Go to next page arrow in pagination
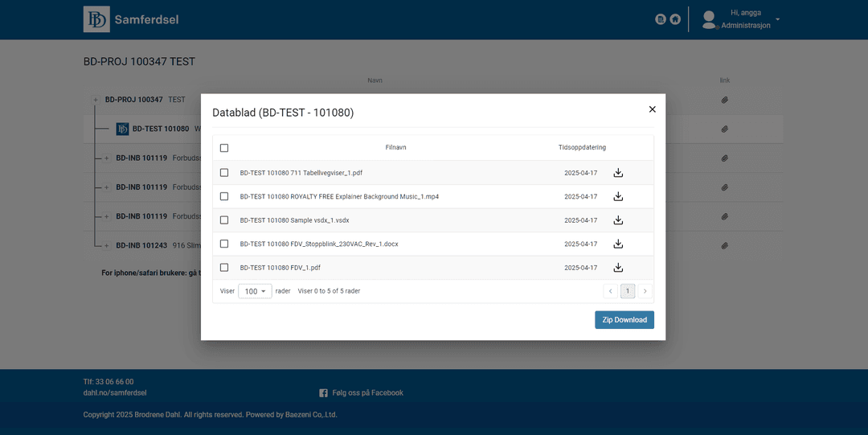This screenshot has width=868, height=435. [645, 291]
